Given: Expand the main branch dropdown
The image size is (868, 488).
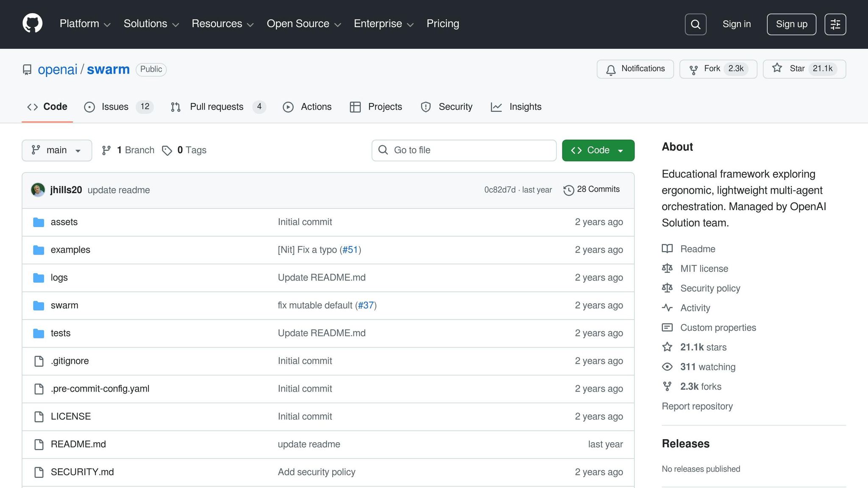Looking at the screenshot, I should point(57,150).
